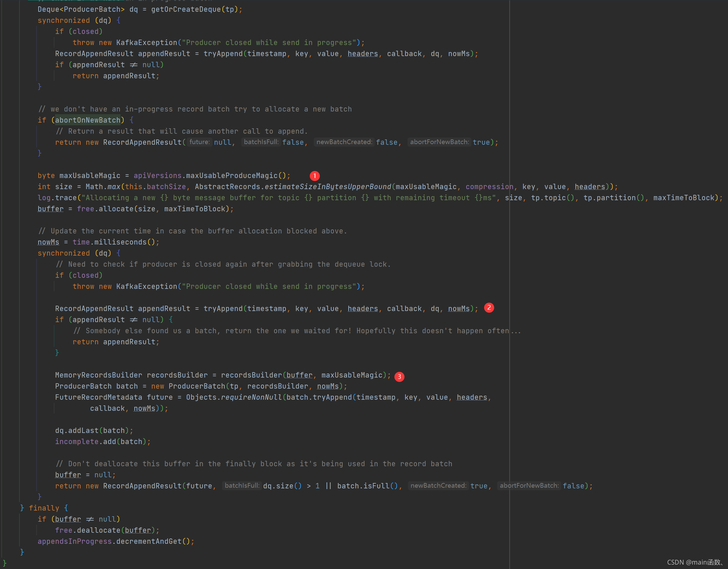Image resolution: width=728 pixels, height=569 pixels.
Task: Click the 'batchIsFull:' hint before dq.size()
Action: point(242,486)
